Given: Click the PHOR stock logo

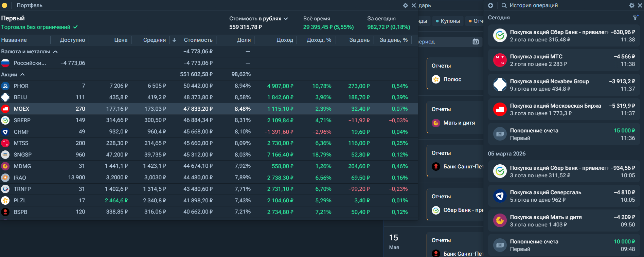Looking at the screenshot, I should [x=5, y=86].
